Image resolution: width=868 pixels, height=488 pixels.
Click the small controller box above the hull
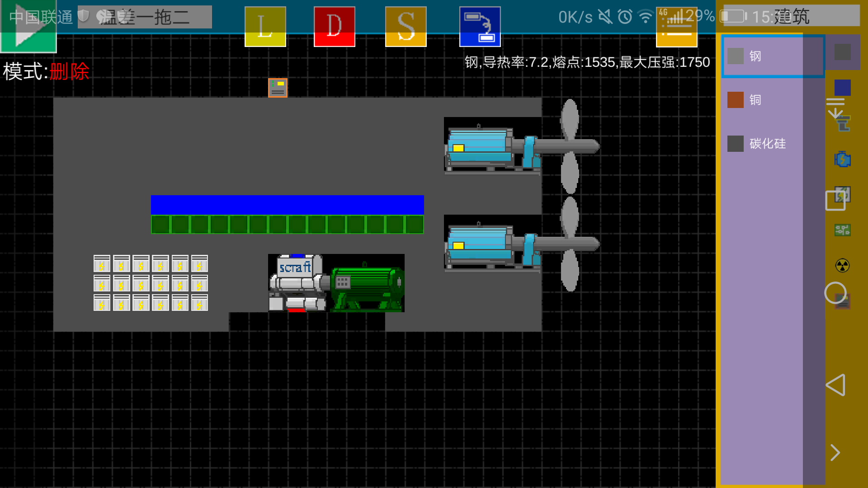tap(278, 88)
